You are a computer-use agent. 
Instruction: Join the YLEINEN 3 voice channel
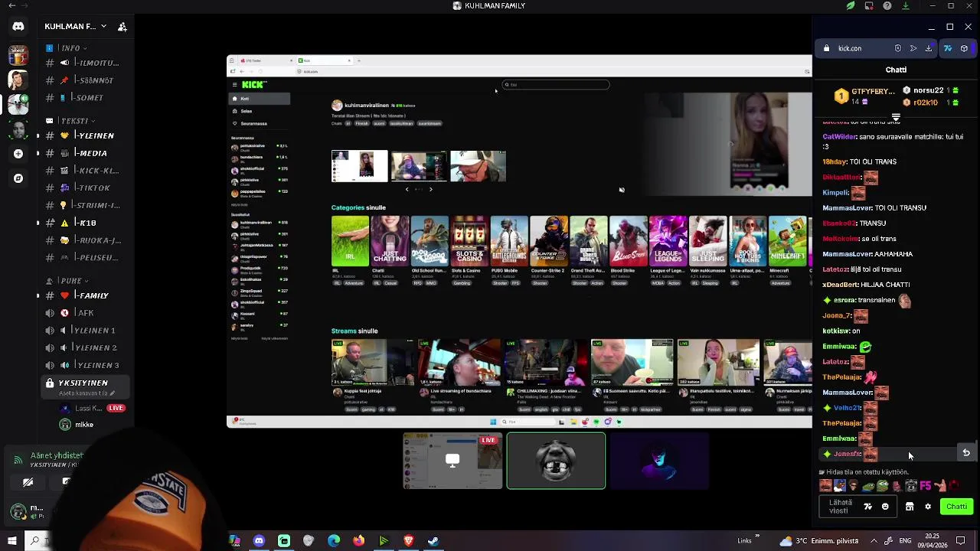tap(83, 365)
